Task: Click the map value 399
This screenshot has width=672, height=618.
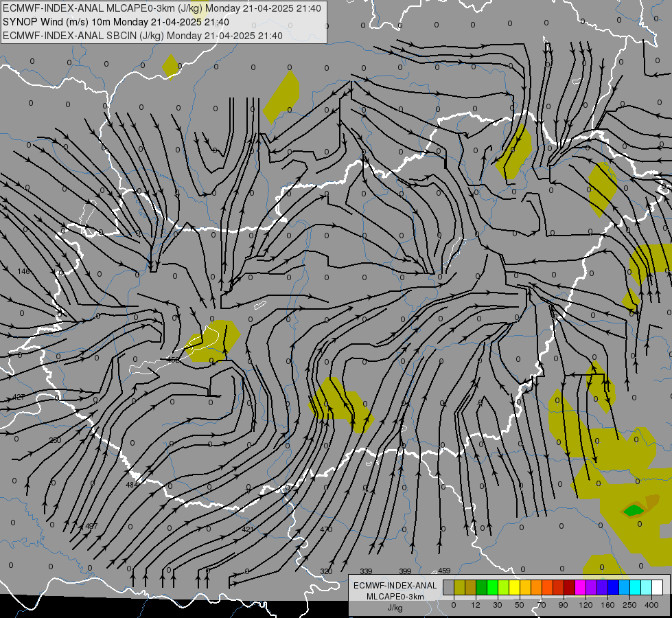Action: point(405,571)
